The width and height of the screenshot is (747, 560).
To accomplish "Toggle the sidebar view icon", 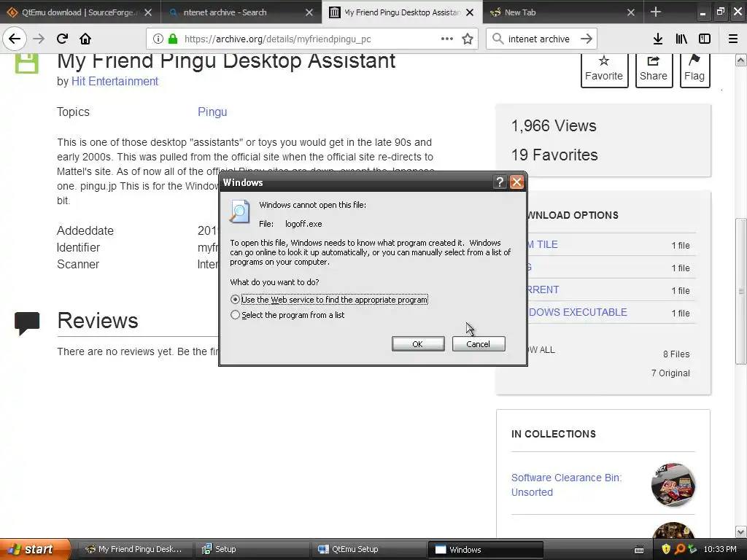I will pyautogui.click(x=705, y=39).
